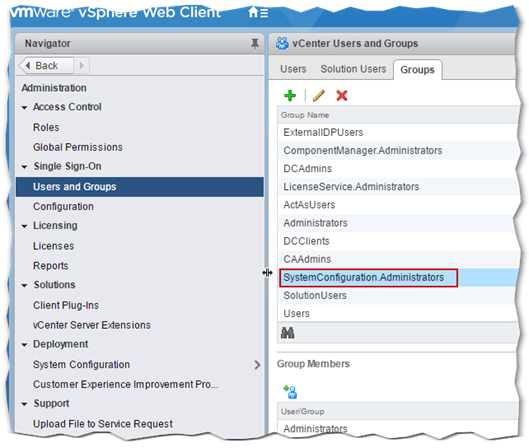Open Licenses item
This screenshot has width=529, height=448.
pos(53,246)
